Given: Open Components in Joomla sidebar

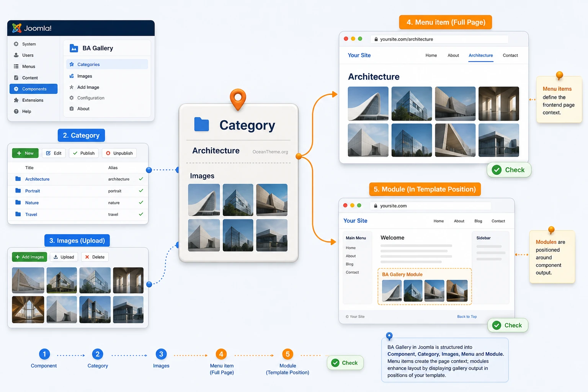Looking at the screenshot, I should (34, 89).
